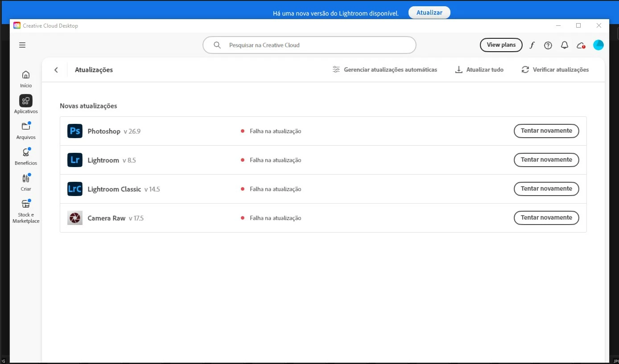
Task: Click the fonts f icon
Action: tap(532, 45)
